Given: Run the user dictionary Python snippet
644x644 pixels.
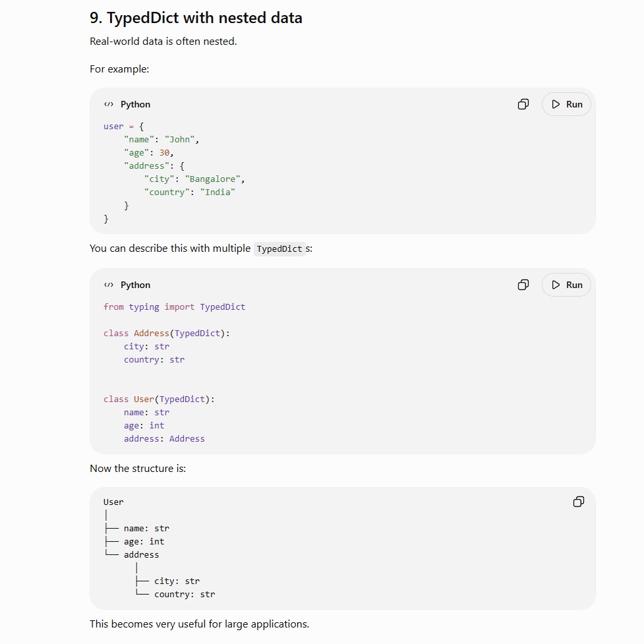Looking at the screenshot, I should coord(566,104).
